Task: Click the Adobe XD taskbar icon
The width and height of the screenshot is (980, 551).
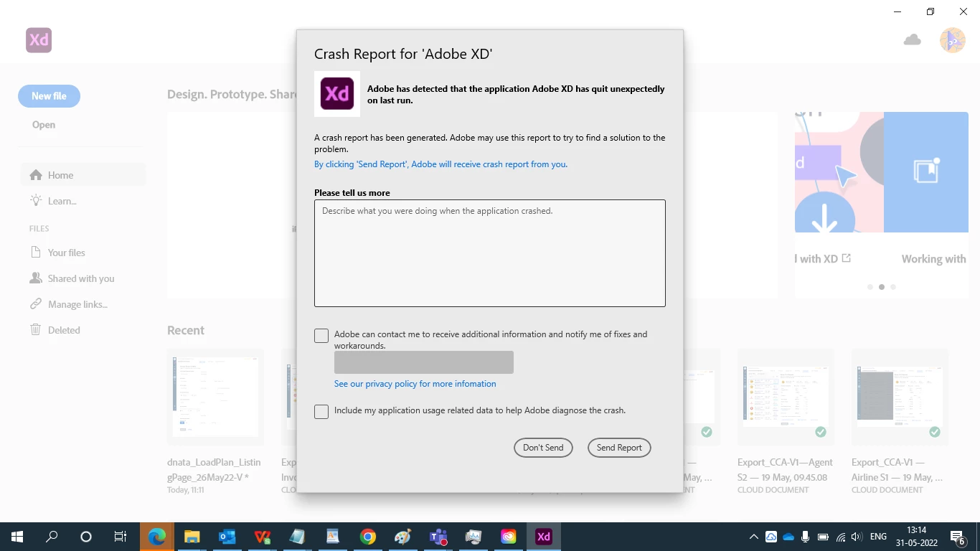Action: [x=544, y=537]
